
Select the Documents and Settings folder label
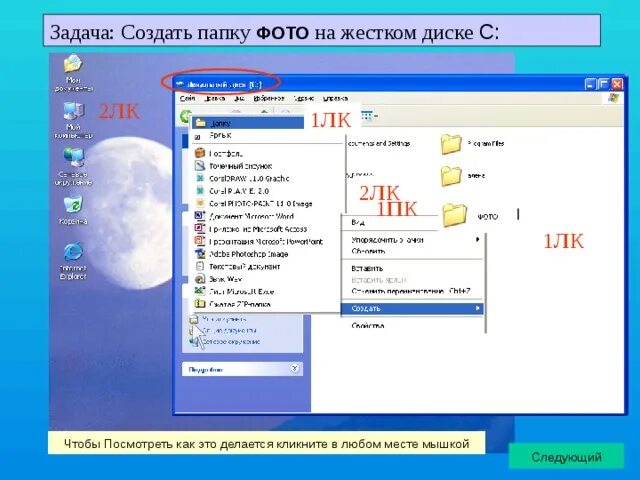[378, 144]
